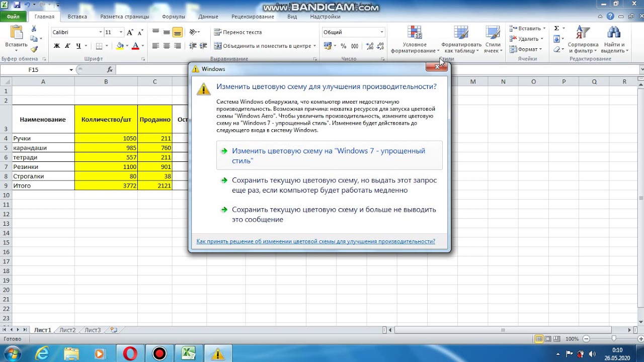The height and width of the screenshot is (362, 644).
Task: Align text to top icon
Action: tap(155, 32)
